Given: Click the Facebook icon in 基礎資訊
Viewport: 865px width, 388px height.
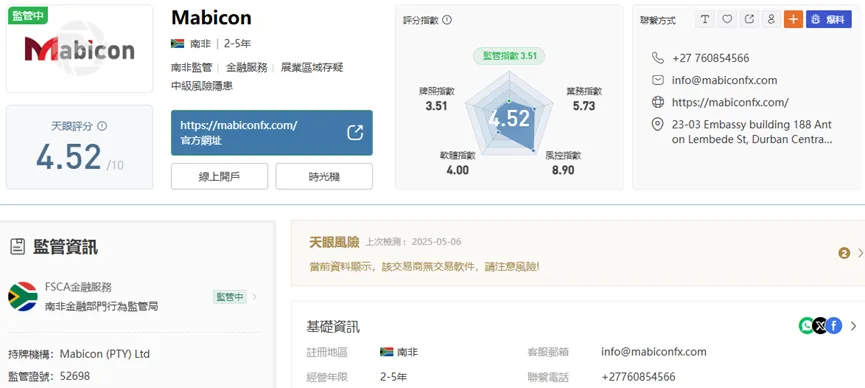Looking at the screenshot, I should pos(834,326).
